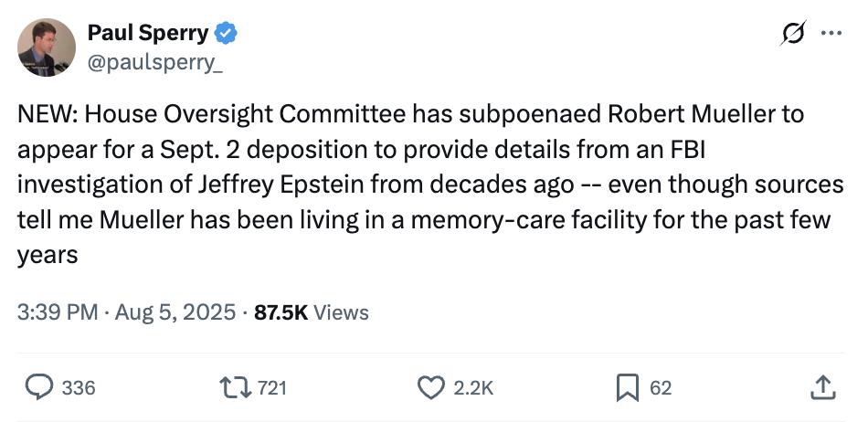Open the three-dot more options menu
The height and width of the screenshot is (422, 868).
(831, 34)
